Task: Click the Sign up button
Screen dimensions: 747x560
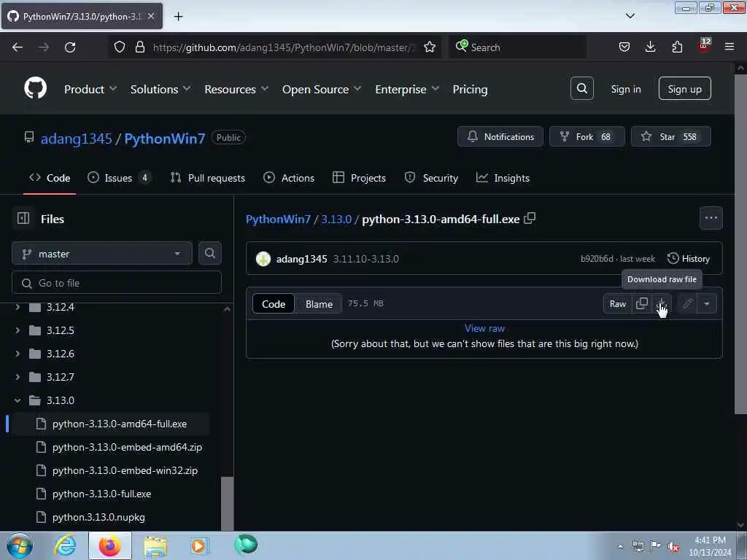Action: click(x=684, y=88)
